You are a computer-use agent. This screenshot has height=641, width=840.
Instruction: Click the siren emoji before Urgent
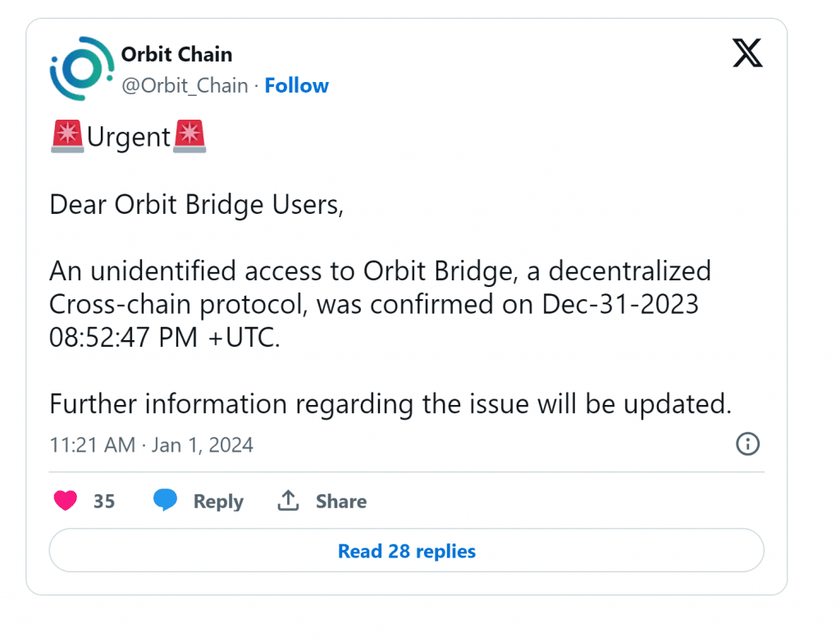(x=67, y=136)
